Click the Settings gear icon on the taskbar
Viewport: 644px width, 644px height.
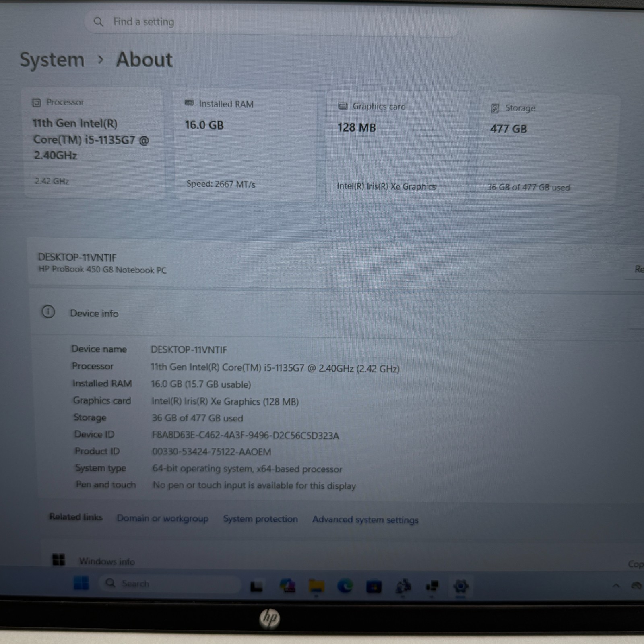(x=461, y=586)
